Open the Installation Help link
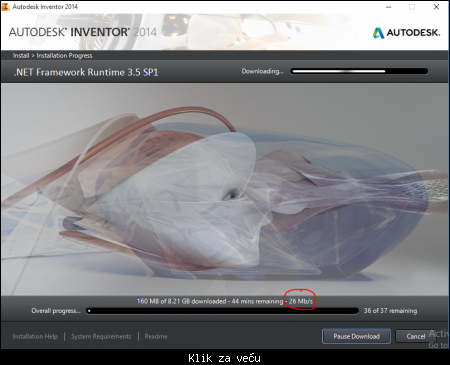 (35, 336)
